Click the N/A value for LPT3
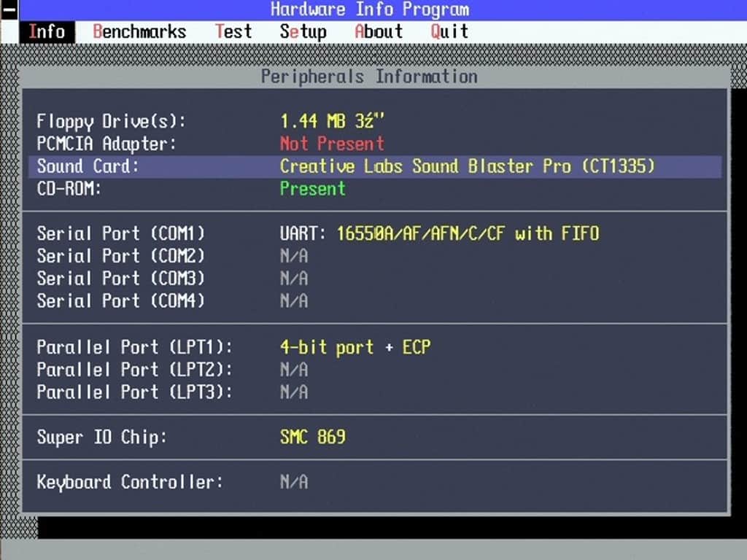This screenshot has height=560, width=747. point(294,392)
